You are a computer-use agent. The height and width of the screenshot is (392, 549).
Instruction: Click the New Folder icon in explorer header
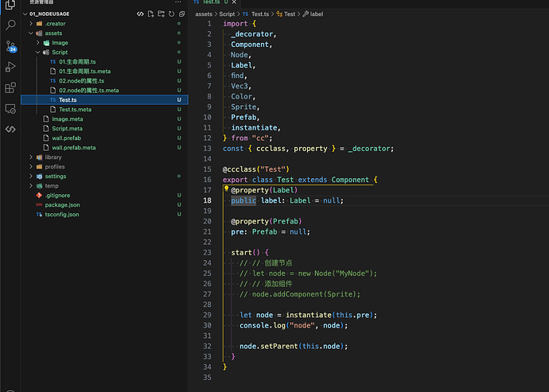click(x=162, y=14)
